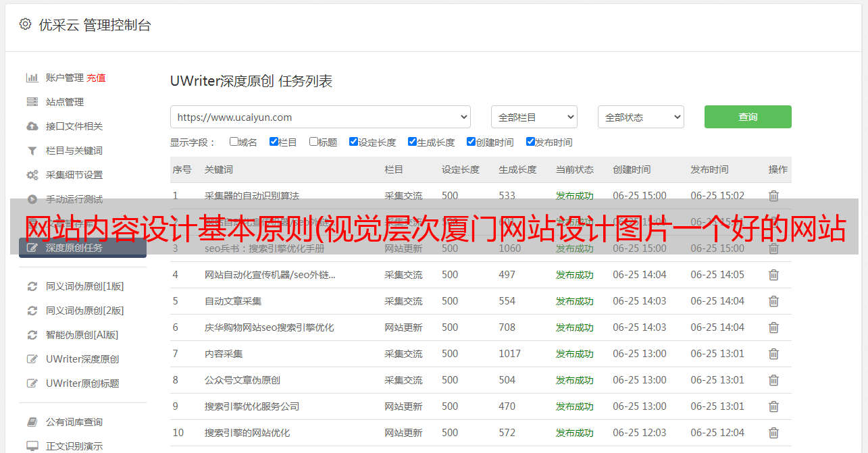Click the green 查询 button
The width and height of the screenshot is (868, 453).
pyautogui.click(x=748, y=117)
